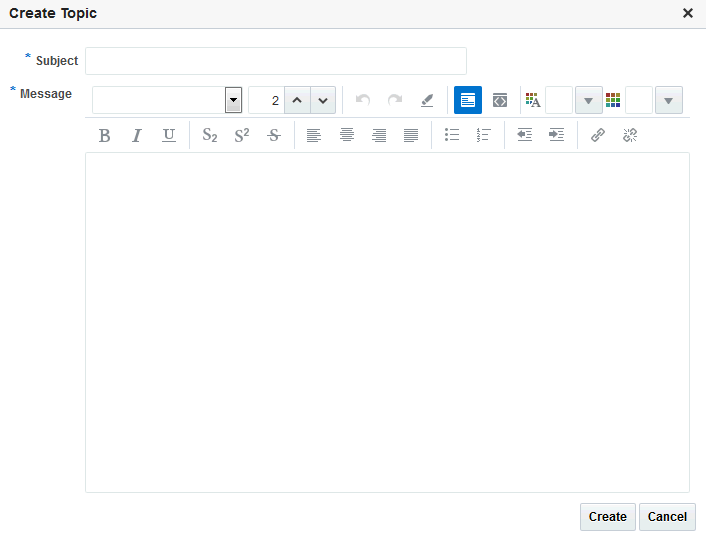Image resolution: width=706 pixels, height=538 pixels.
Task: Increase indent of text
Action: pos(557,135)
